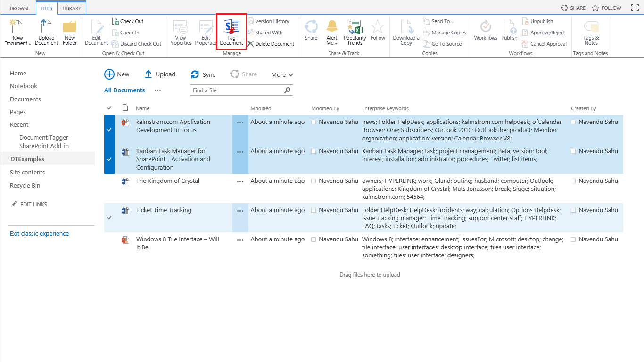Click Check In in the ribbon
644x362 pixels.
pyautogui.click(x=126, y=33)
